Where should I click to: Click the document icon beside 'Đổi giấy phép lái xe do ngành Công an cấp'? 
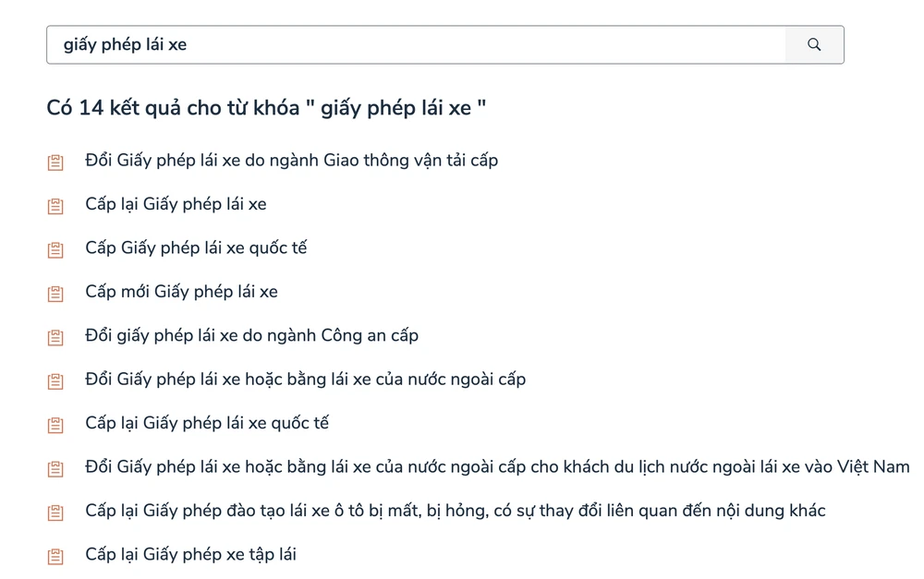click(55, 336)
